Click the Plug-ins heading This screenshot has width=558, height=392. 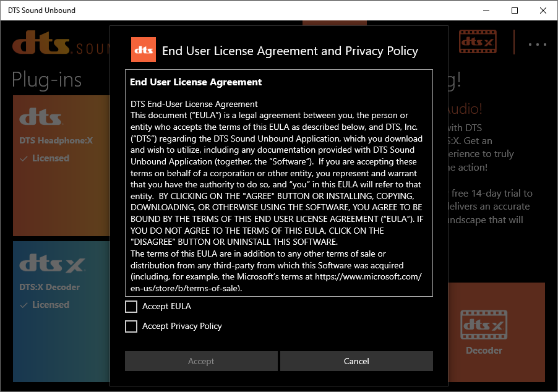pyautogui.click(x=46, y=80)
